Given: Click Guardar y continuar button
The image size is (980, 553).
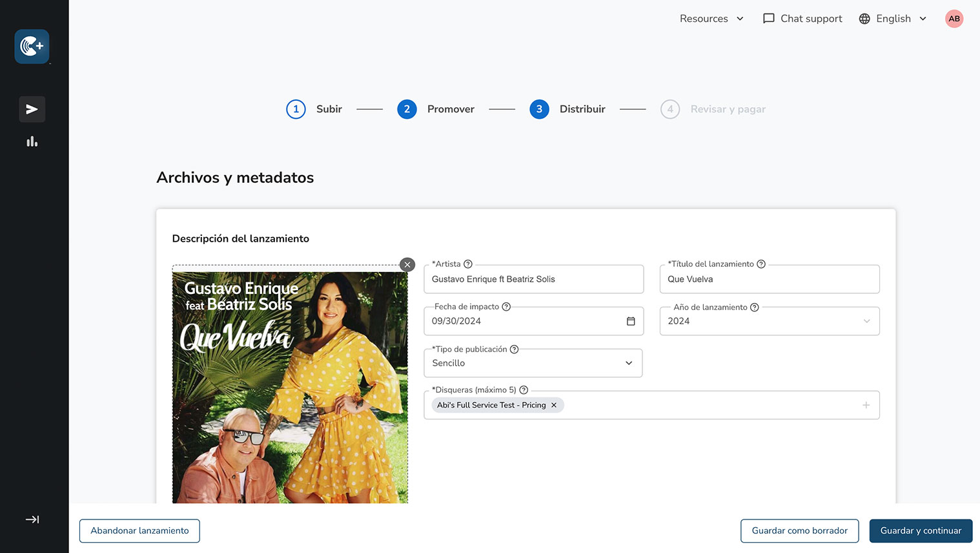Looking at the screenshot, I should (x=920, y=531).
